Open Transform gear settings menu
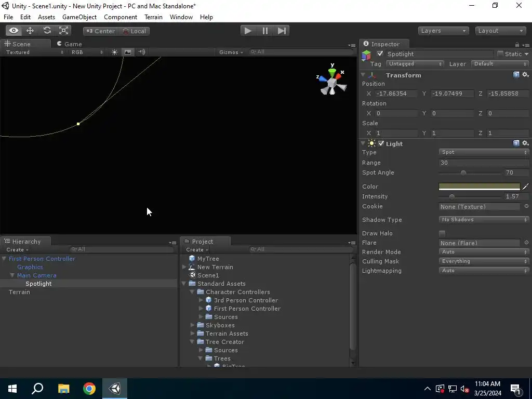This screenshot has height=399, width=532. (x=526, y=75)
